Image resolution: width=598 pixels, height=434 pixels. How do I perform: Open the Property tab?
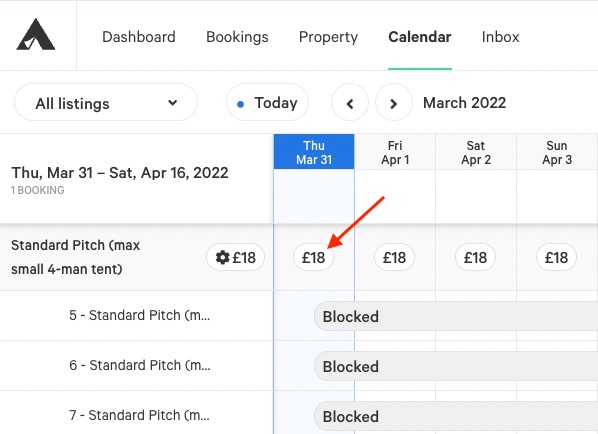328,37
